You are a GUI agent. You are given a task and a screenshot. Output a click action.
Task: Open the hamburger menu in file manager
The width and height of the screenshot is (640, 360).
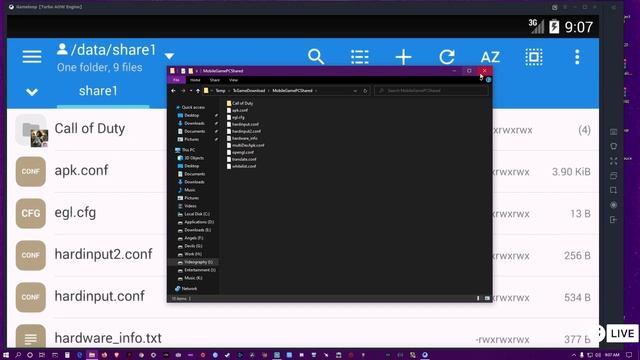tap(32, 57)
